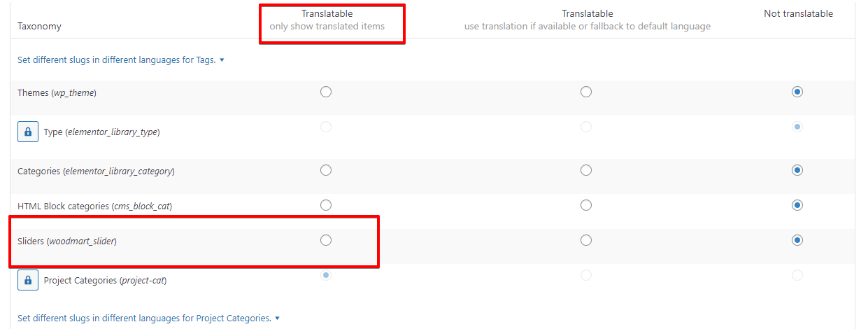Set elementor Categories to only show translated items
Viewport: 868px width, 329px height.
pyautogui.click(x=325, y=170)
